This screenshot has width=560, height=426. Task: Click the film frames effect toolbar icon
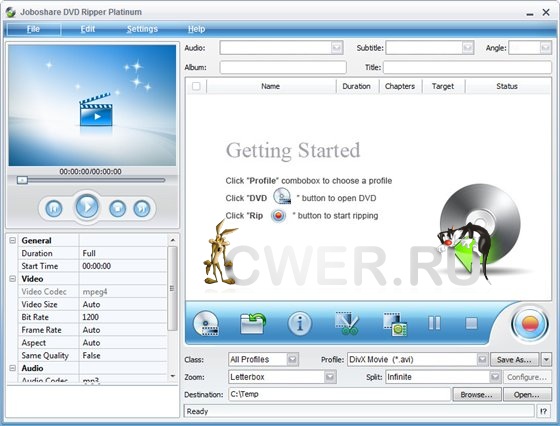point(395,324)
